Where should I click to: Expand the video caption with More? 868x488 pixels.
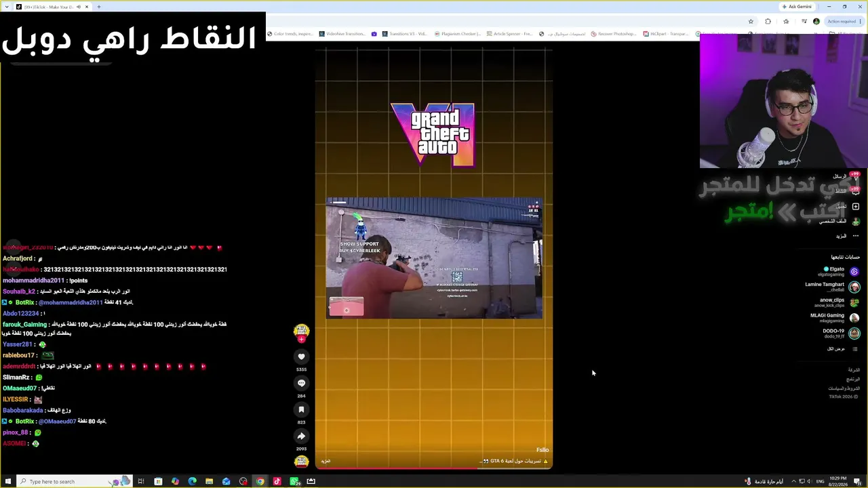(x=325, y=461)
